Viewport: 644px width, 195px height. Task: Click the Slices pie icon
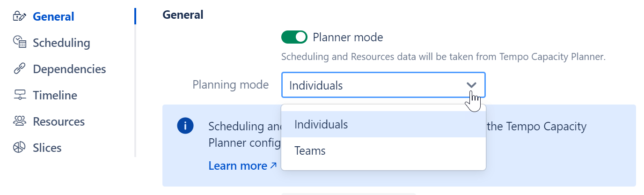point(19,148)
